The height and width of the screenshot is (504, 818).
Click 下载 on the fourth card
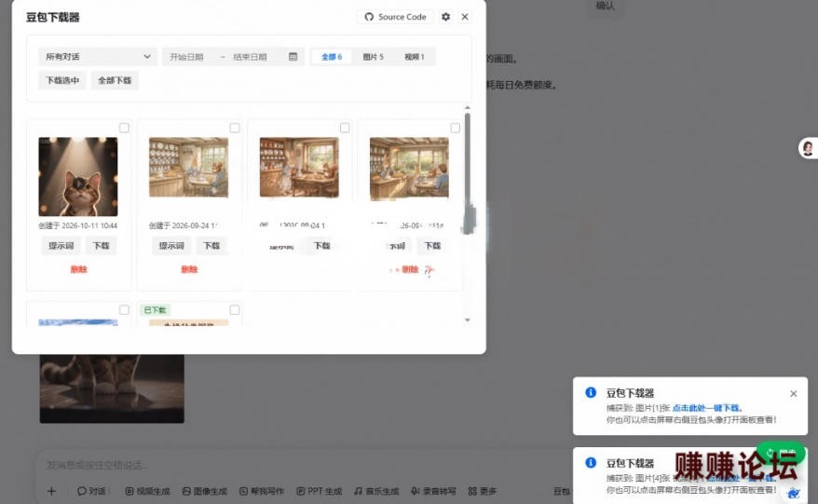tap(432, 245)
